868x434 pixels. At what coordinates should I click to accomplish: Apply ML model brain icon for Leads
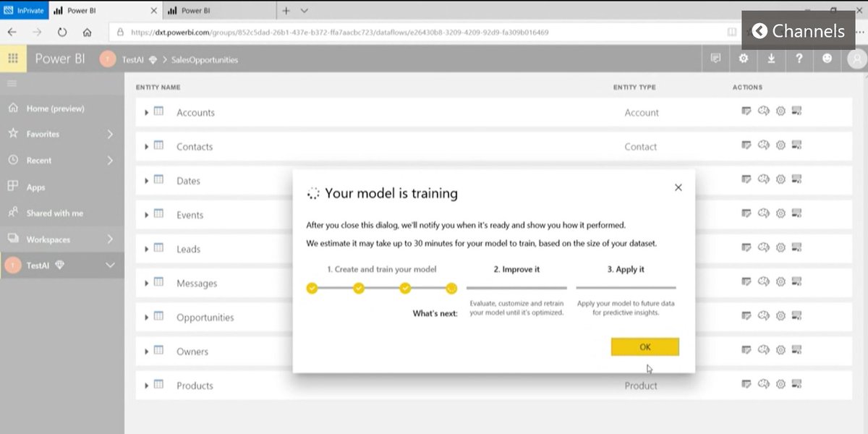coord(763,247)
